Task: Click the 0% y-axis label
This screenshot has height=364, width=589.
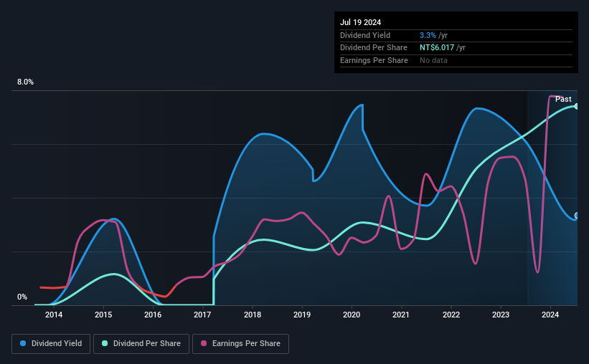Action: (x=22, y=297)
